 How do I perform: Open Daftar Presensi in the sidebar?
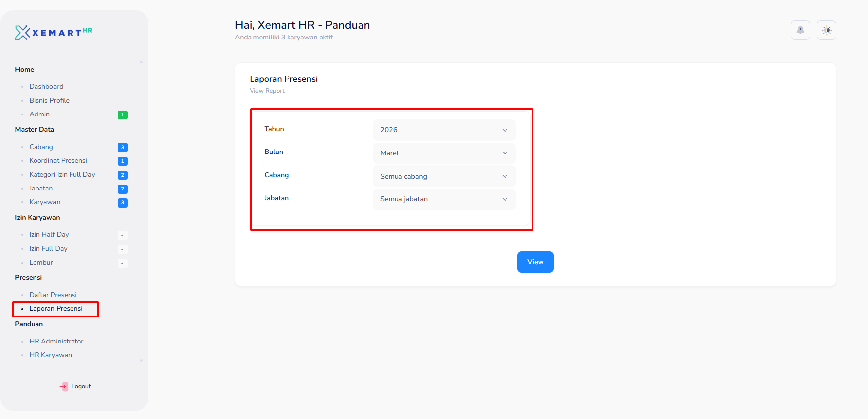(53, 295)
